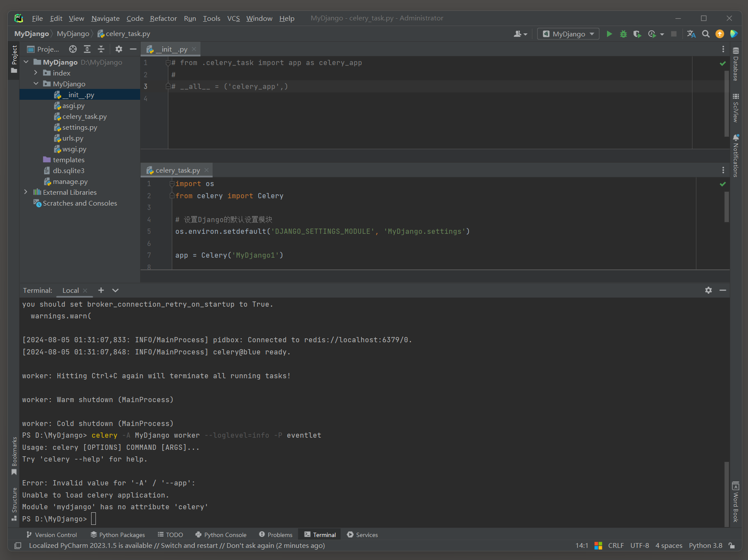
Task: Open the Bookmarks side tool window
Action: (x=14, y=456)
